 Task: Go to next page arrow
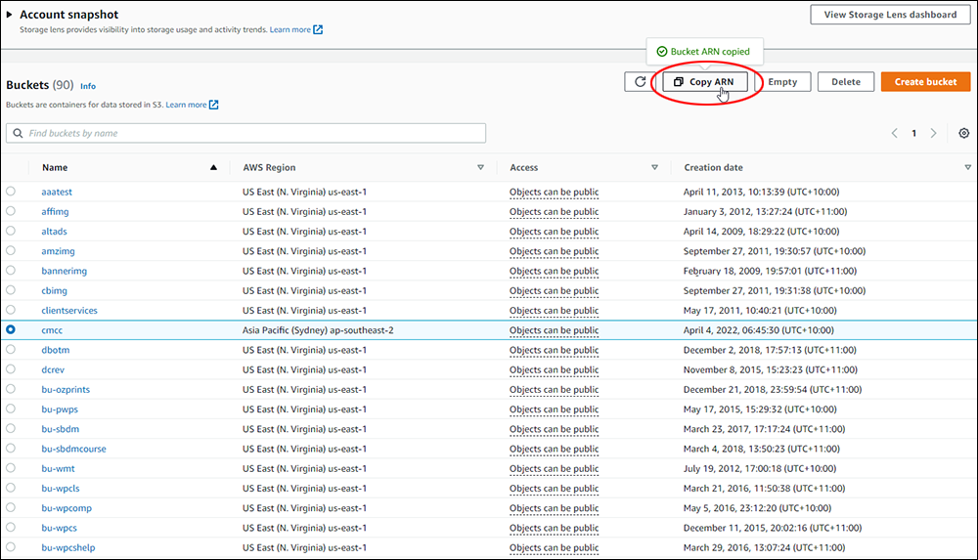934,133
